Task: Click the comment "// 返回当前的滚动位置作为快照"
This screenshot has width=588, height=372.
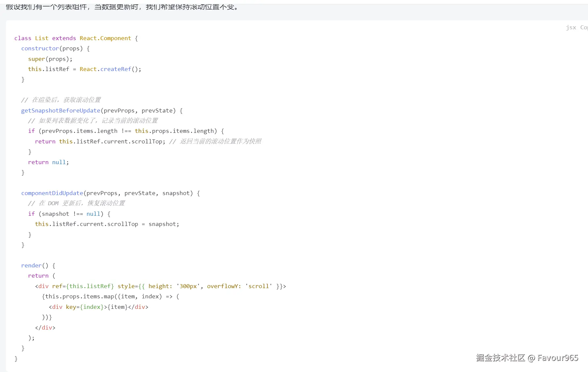Action: click(x=215, y=141)
